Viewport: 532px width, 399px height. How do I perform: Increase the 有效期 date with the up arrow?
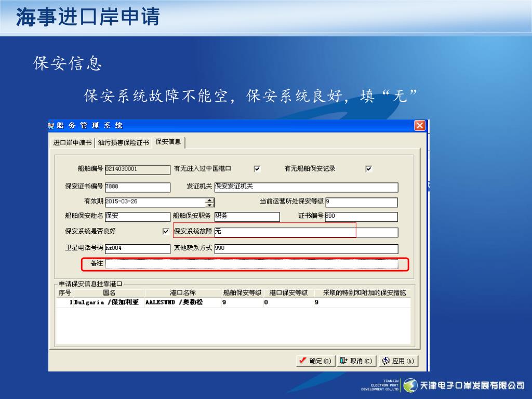coord(210,200)
